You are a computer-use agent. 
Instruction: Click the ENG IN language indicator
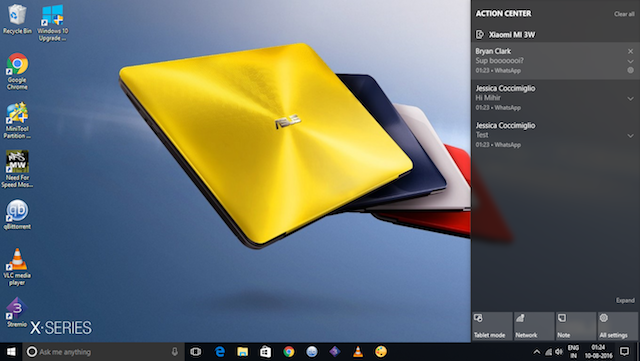point(573,352)
